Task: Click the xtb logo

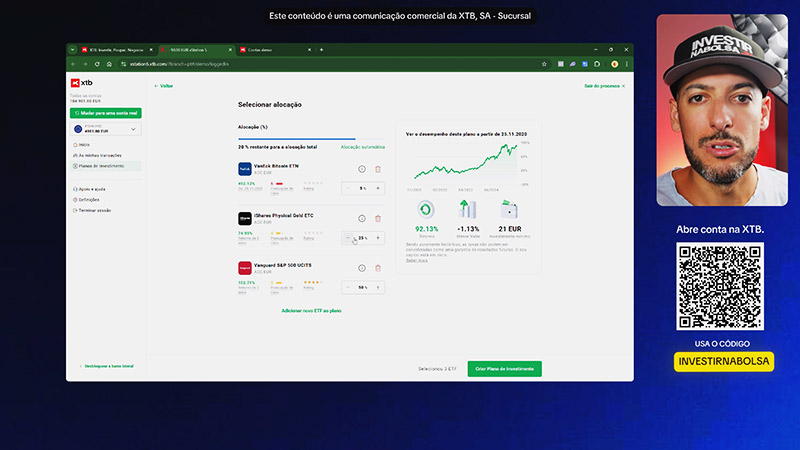Action: click(82, 83)
